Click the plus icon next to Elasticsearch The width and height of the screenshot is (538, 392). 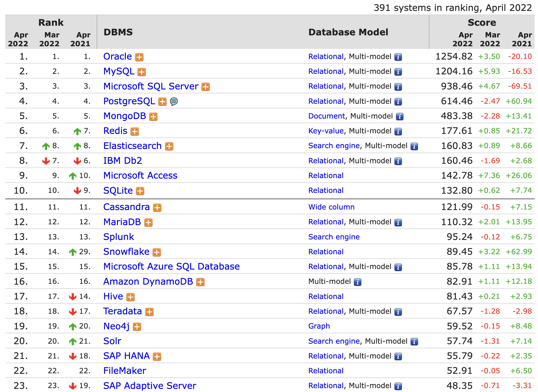(169, 147)
